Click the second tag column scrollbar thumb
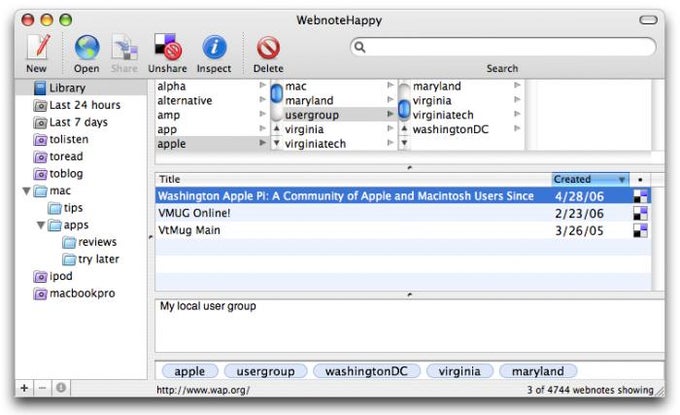 pyautogui.click(x=277, y=94)
